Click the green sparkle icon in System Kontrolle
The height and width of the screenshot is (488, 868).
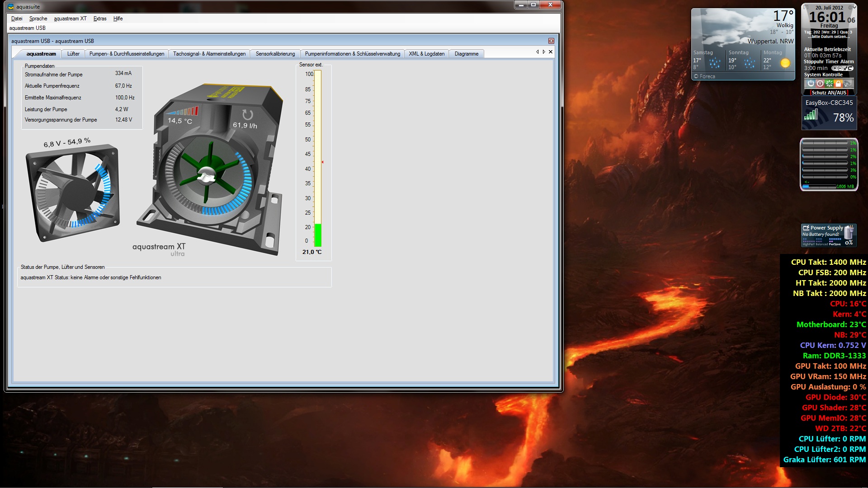click(x=829, y=84)
